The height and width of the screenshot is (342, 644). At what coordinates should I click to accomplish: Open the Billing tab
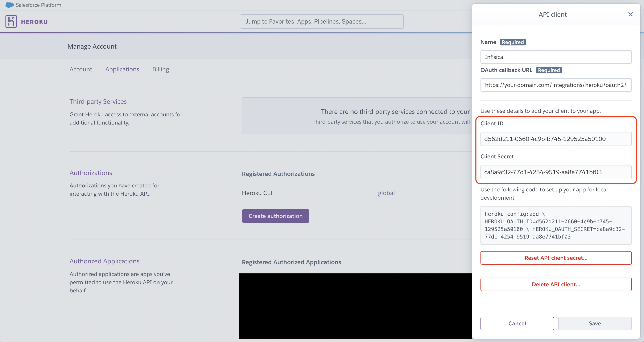pyautogui.click(x=161, y=69)
